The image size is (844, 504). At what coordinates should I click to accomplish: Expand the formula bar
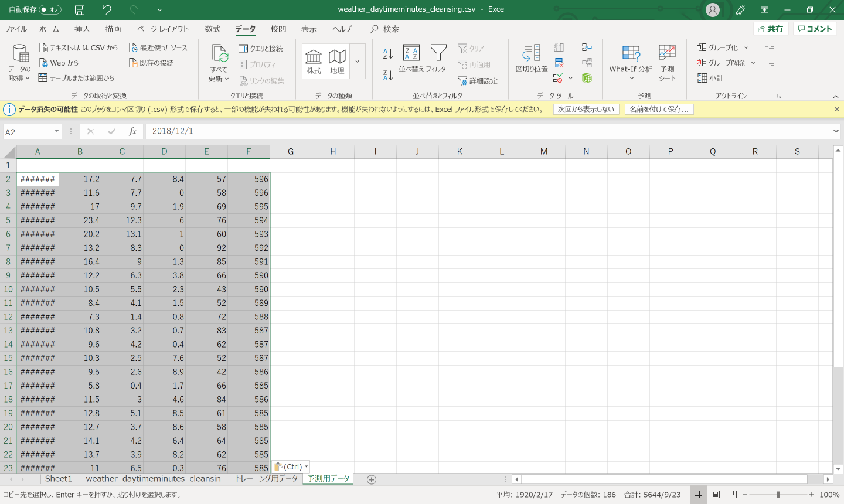pyautogui.click(x=836, y=131)
